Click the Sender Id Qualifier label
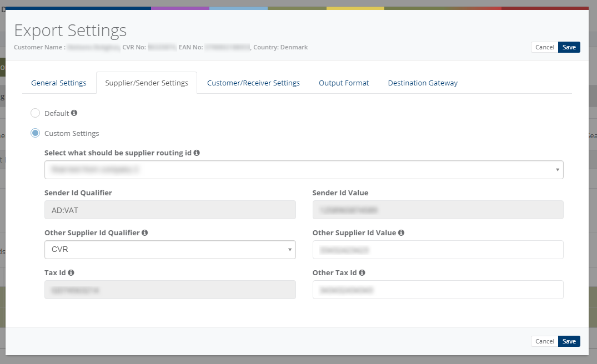The image size is (597, 364). [x=78, y=193]
